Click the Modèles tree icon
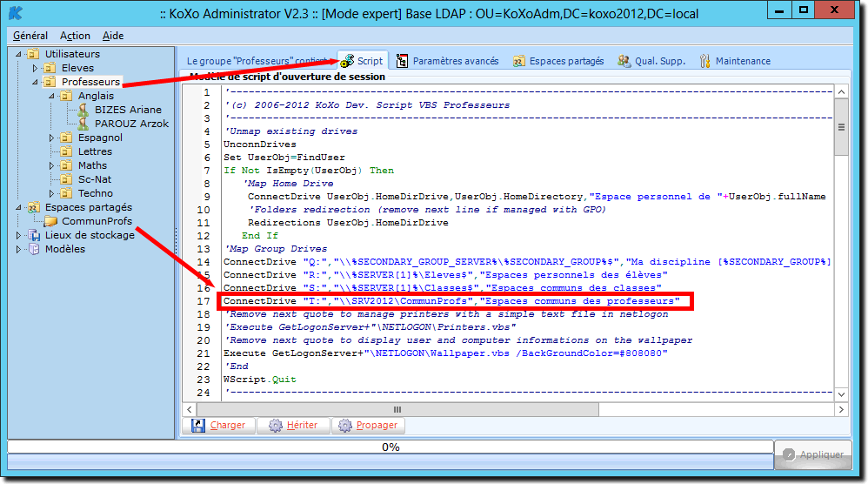 (x=34, y=249)
